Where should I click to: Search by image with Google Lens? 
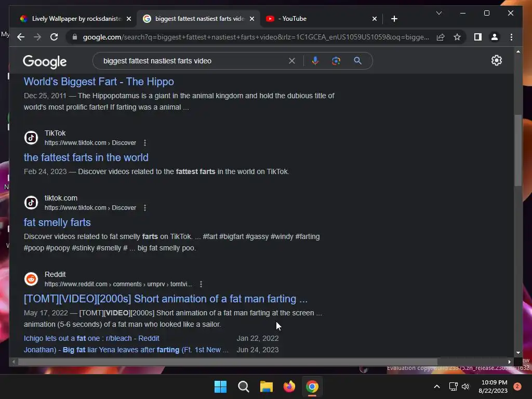point(336,61)
